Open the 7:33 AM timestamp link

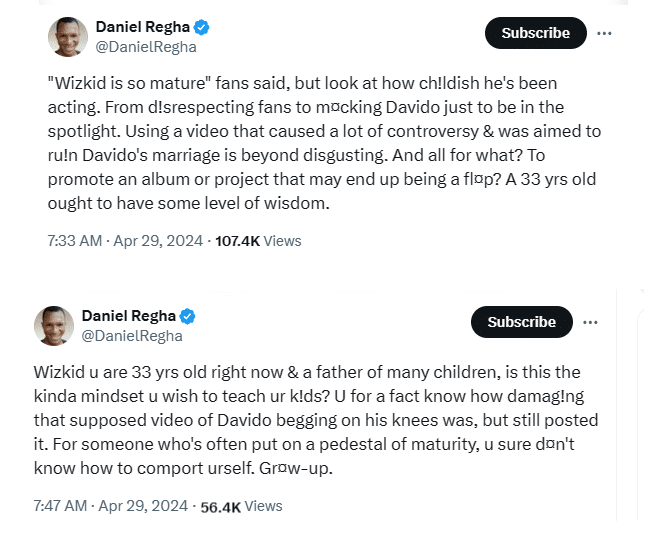pos(75,241)
